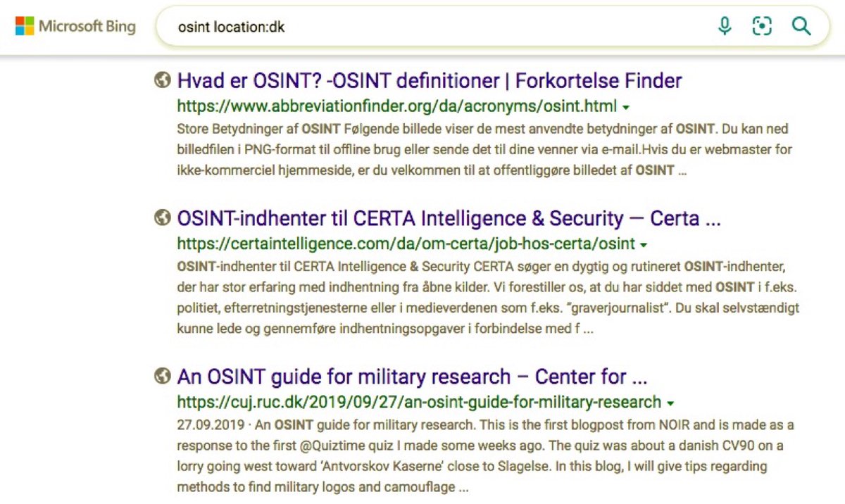
Task: Expand dropdown arrow after certaintelligence URL
Action: tap(643, 246)
